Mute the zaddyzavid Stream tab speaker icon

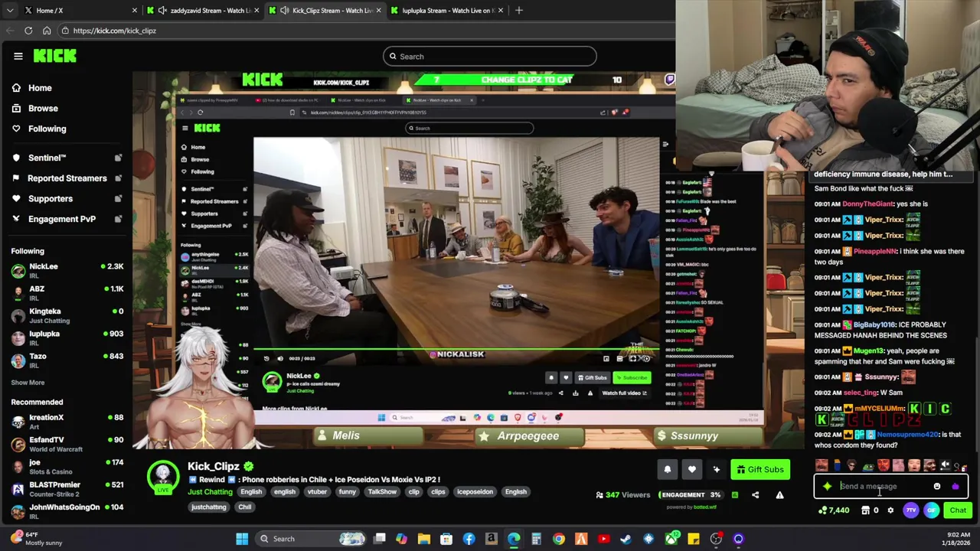(x=162, y=10)
